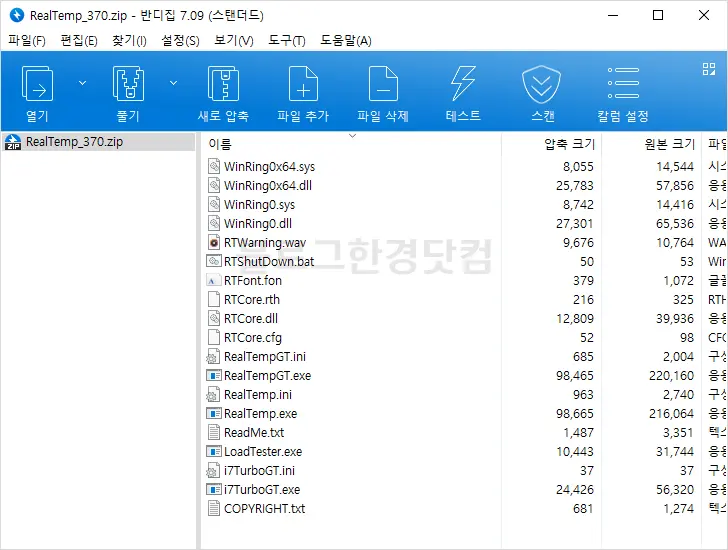
Task: Sort by the 원본 크기 column header
Action: pyautogui.click(x=670, y=144)
